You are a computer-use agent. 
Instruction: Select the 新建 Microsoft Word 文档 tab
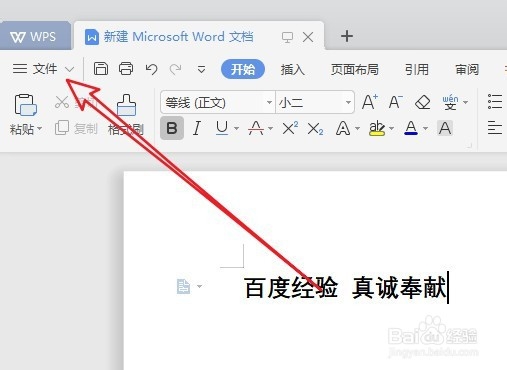tap(178, 36)
